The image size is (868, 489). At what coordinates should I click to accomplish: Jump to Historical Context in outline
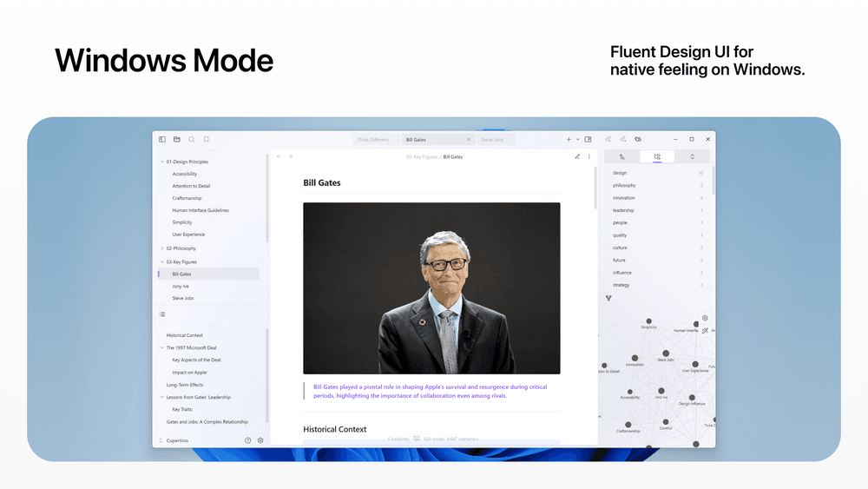(184, 335)
